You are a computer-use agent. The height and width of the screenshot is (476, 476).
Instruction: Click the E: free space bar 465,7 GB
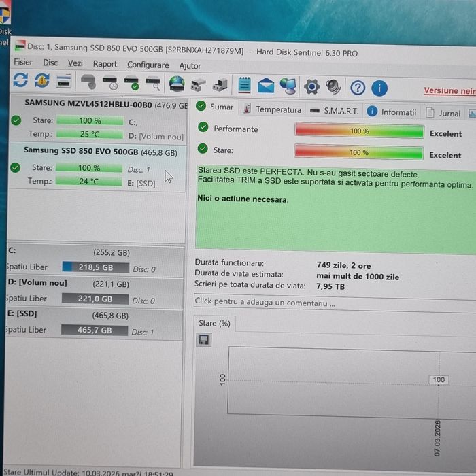pyautogui.click(x=95, y=330)
